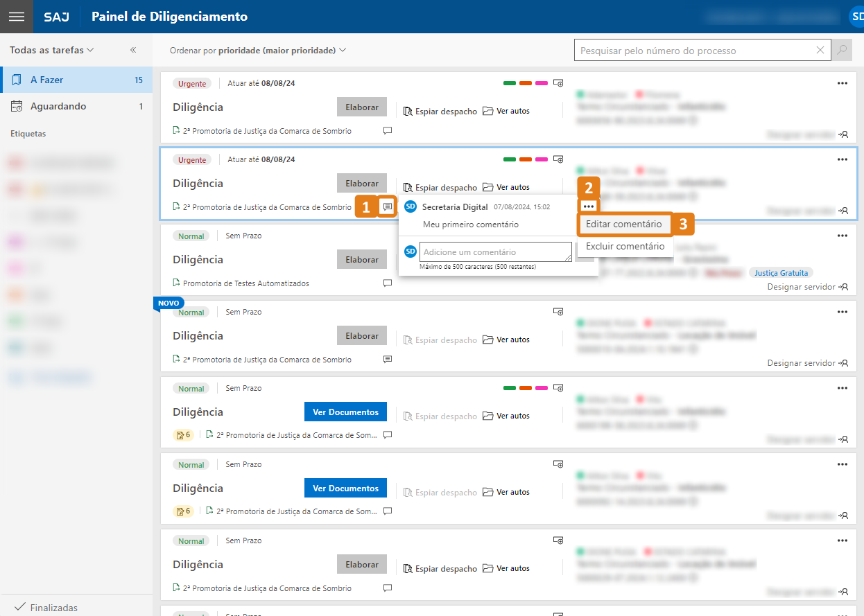This screenshot has width=864, height=616.
Task: Click the tag icon on first Urgente card
Action: [558, 83]
